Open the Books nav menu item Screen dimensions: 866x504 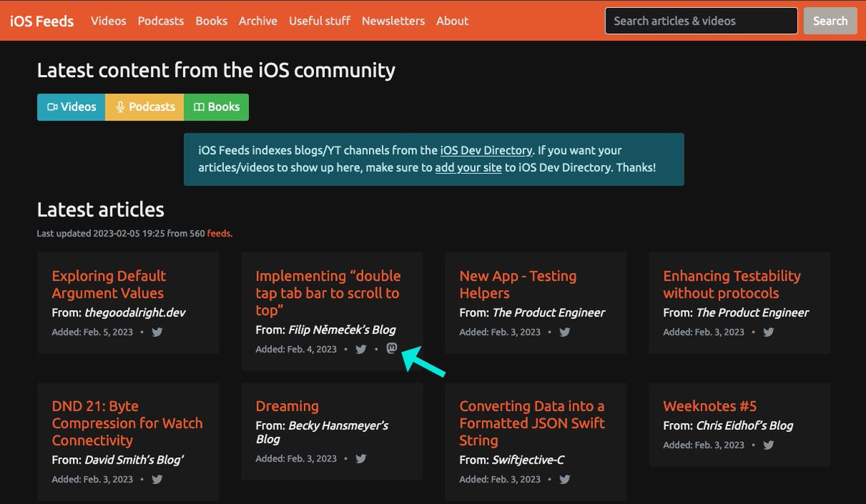[211, 21]
